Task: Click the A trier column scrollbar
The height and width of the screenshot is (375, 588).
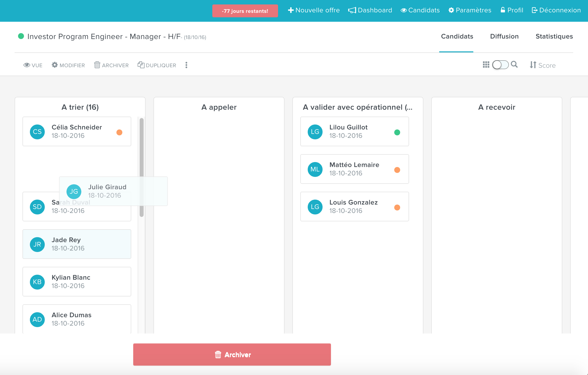Action: [142, 167]
